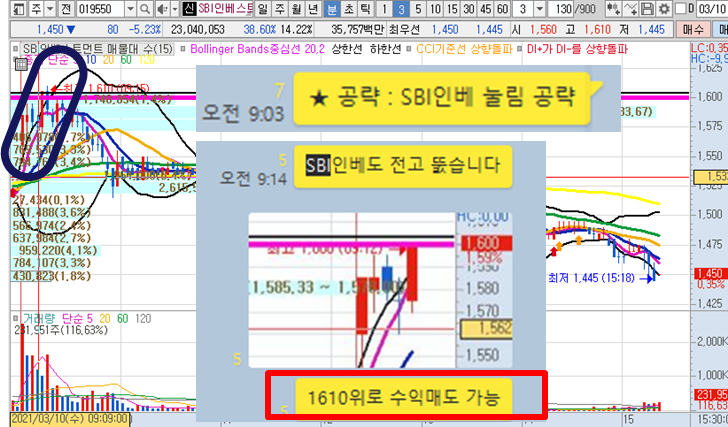
Task: Select the 초 second period tab
Action: (x=349, y=8)
